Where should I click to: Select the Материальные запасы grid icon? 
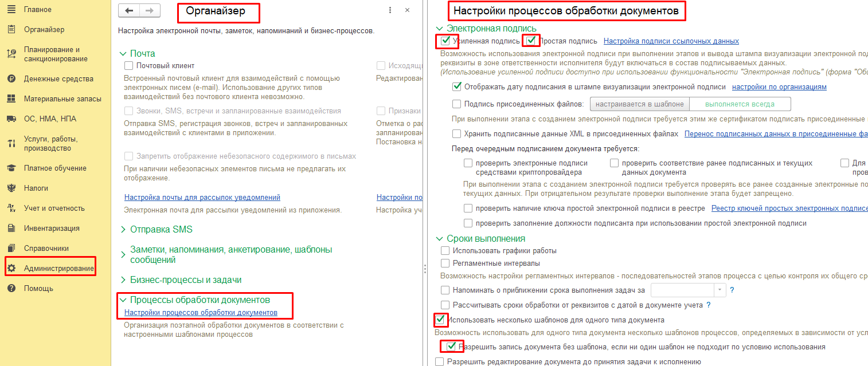point(11,99)
